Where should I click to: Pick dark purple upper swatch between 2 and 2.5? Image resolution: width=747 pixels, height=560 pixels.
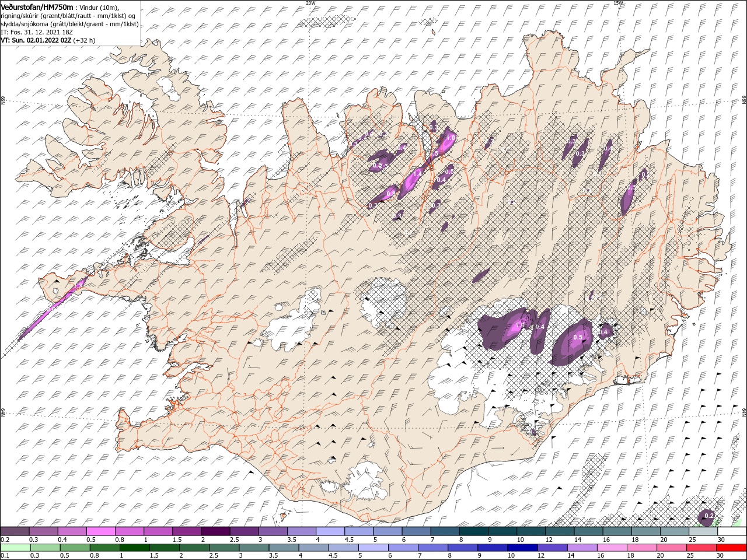coord(215,531)
